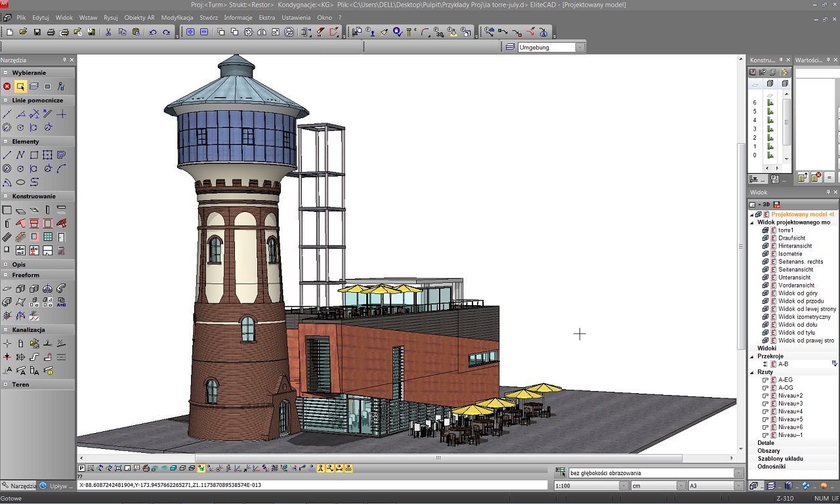Screen dimensions: 840x504
Task: Toggle visibility of storey 0 in Konstru panel
Action: (770, 156)
